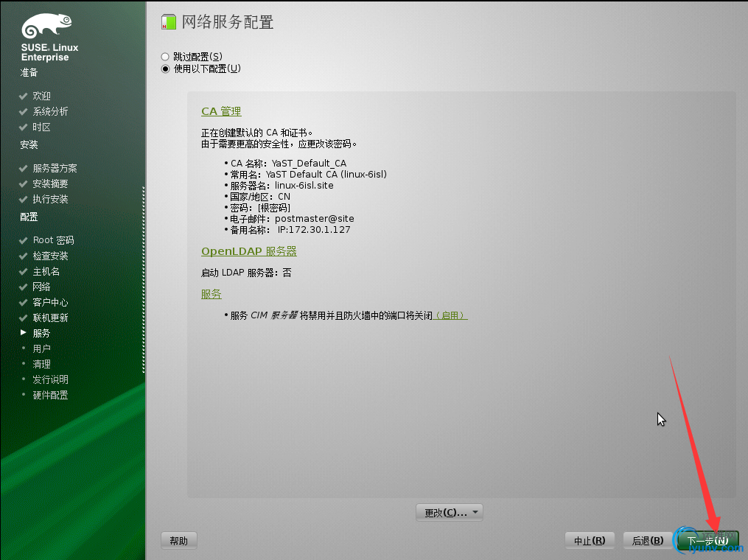Click the checkmark beside 安装摘要
The width and height of the screenshot is (748, 560).
tap(23, 183)
